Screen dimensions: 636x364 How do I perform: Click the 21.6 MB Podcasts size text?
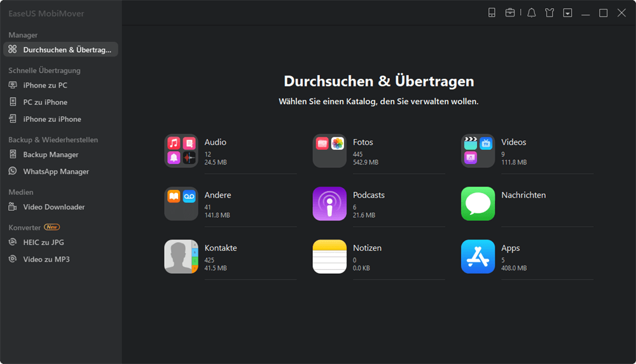coord(364,215)
